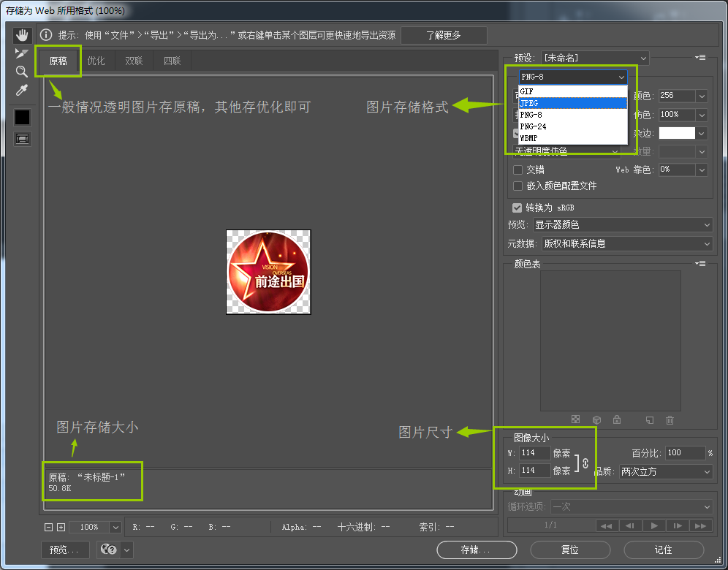
Task: Open the optimize panel menu icon
Action: pos(701,58)
